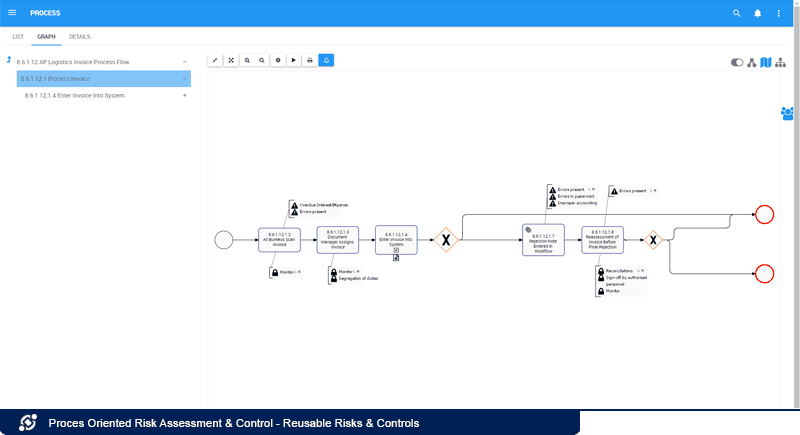Collapse the Process Invoice tree item
The image size is (800, 435).
tap(185, 78)
